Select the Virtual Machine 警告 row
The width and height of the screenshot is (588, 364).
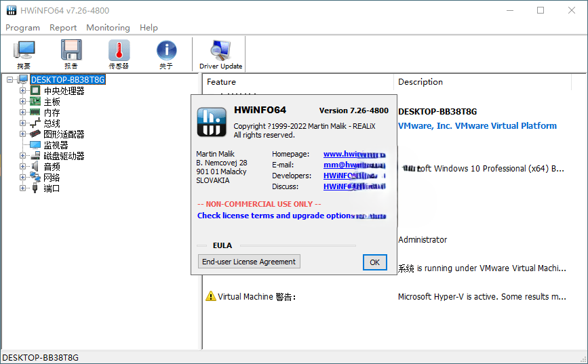[x=387, y=296]
